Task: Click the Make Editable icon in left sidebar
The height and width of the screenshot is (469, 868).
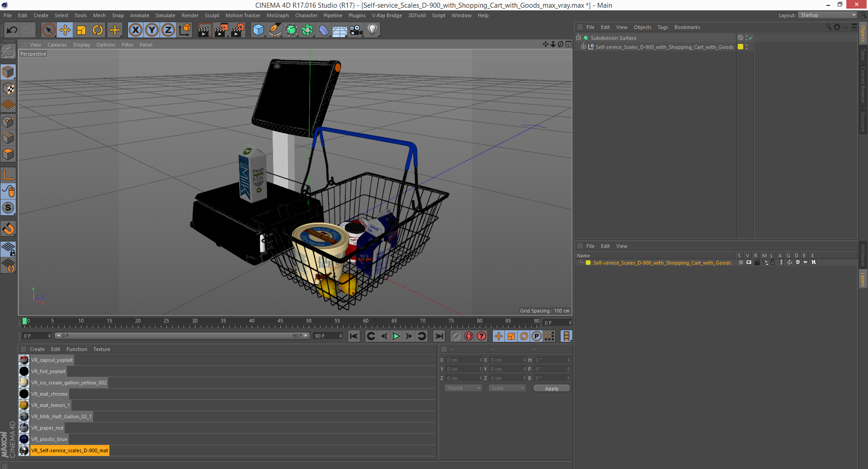Action: [8, 52]
